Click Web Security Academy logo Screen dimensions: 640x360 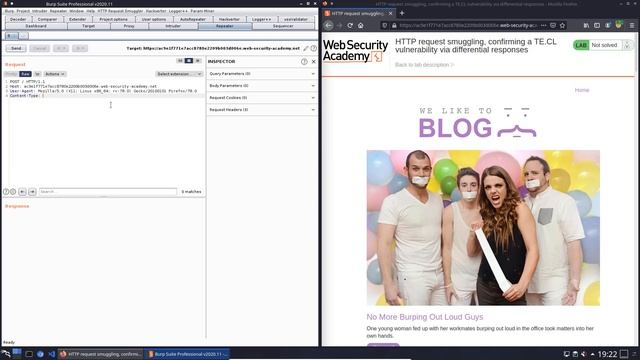pyautogui.click(x=355, y=51)
